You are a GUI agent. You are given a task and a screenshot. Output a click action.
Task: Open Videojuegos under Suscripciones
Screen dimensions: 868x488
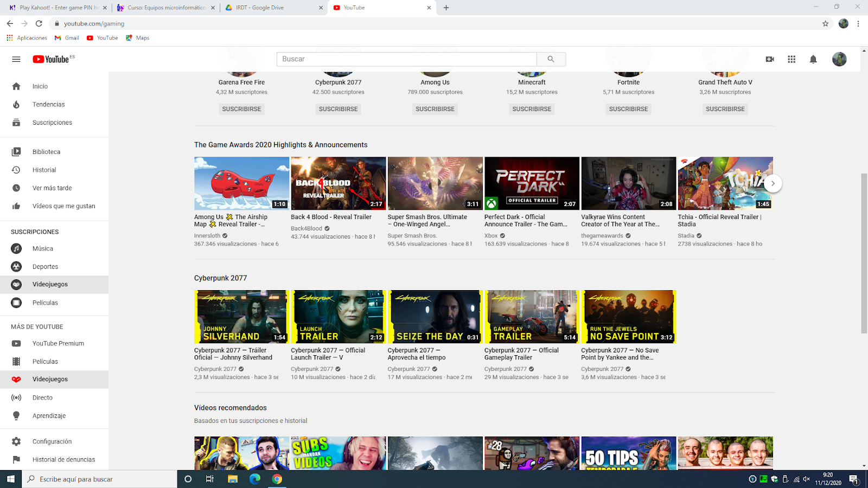click(54, 284)
